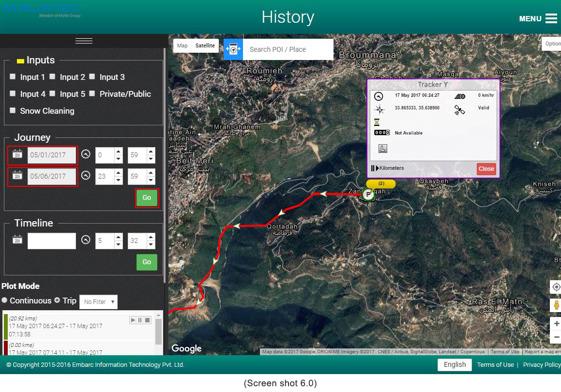This screenshot has width=561, height=392.
Task: Click the compass coordinates icon in Tracker popup
Action: point(379,109)
